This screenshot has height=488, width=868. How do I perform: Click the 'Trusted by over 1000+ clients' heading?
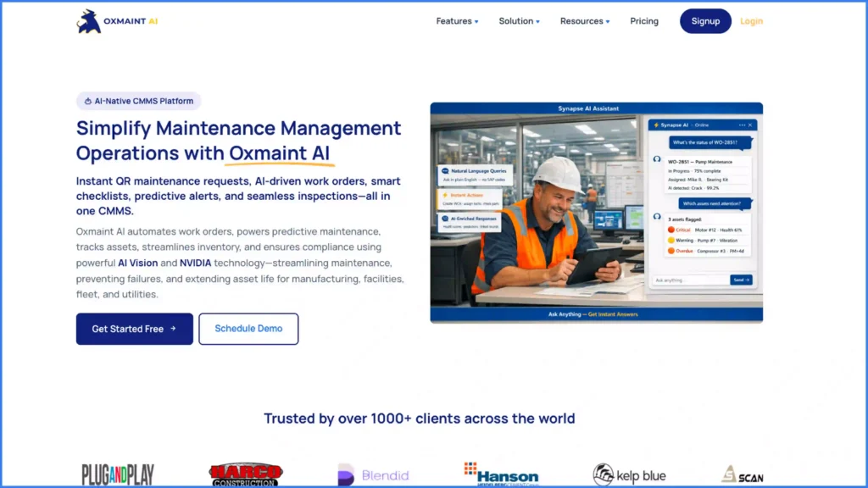[419, 419]
